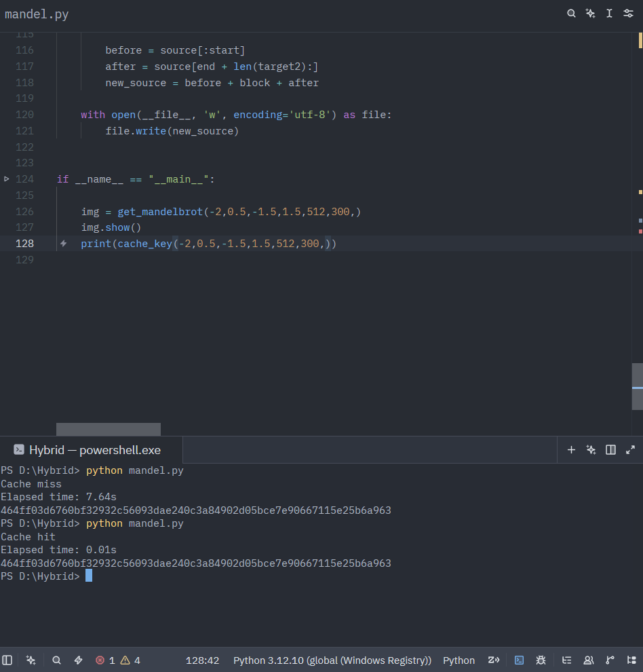Click 'encoding' argument on line 120
Viewport: 643px width, 672px height.
[x=258, y=115]
